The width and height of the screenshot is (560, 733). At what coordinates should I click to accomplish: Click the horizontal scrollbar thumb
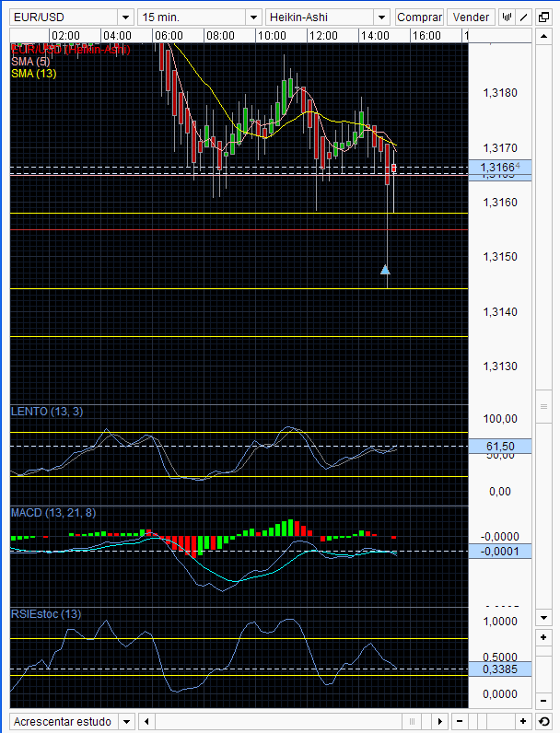tap(412, 722)
